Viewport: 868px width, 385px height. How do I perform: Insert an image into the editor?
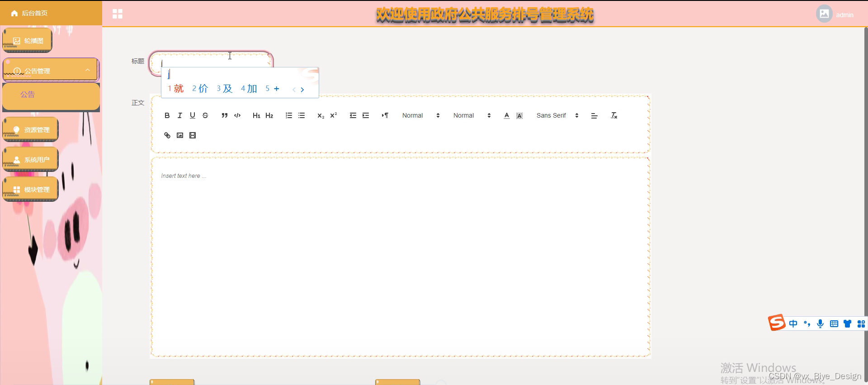pos(180,135)
